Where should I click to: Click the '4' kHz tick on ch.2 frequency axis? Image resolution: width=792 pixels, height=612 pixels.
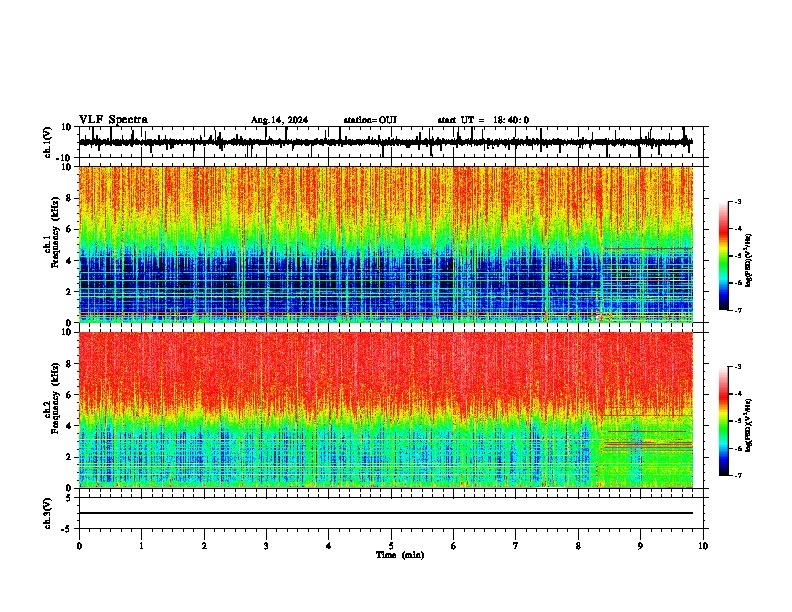[x=70, y=427]
